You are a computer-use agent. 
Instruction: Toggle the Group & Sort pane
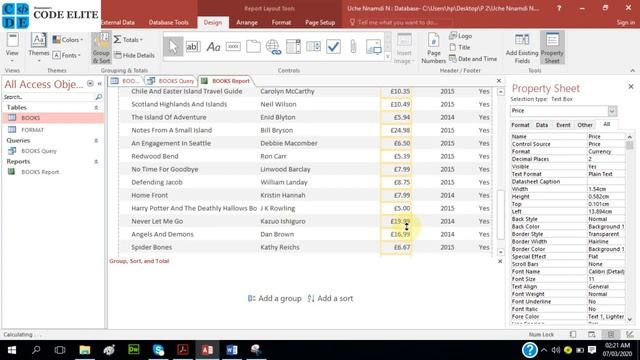101,48
